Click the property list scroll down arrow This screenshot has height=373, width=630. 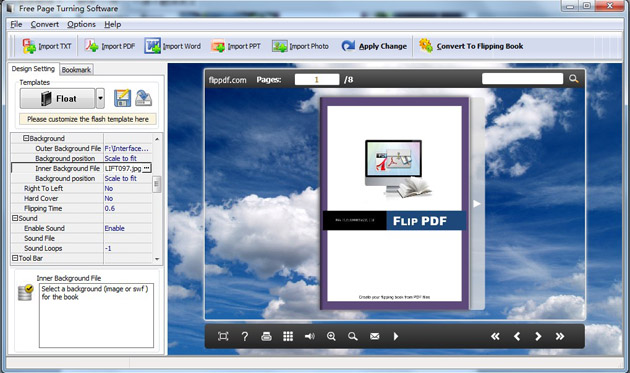(x=157, y=259)
